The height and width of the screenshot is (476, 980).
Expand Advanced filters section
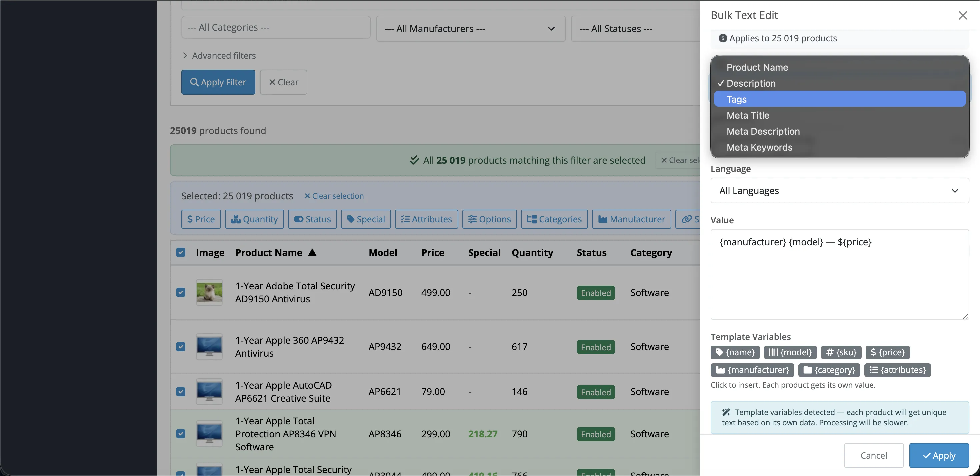click(219, 56)
